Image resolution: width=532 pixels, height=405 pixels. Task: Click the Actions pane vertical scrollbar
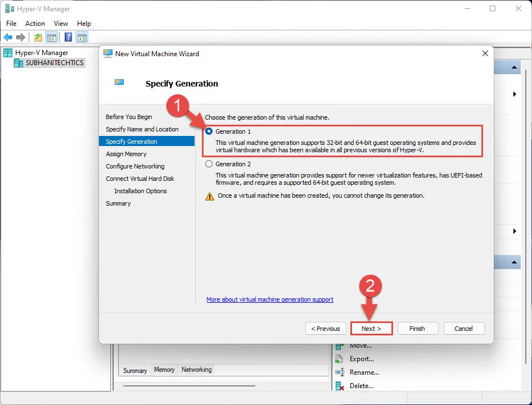(526, 217)
